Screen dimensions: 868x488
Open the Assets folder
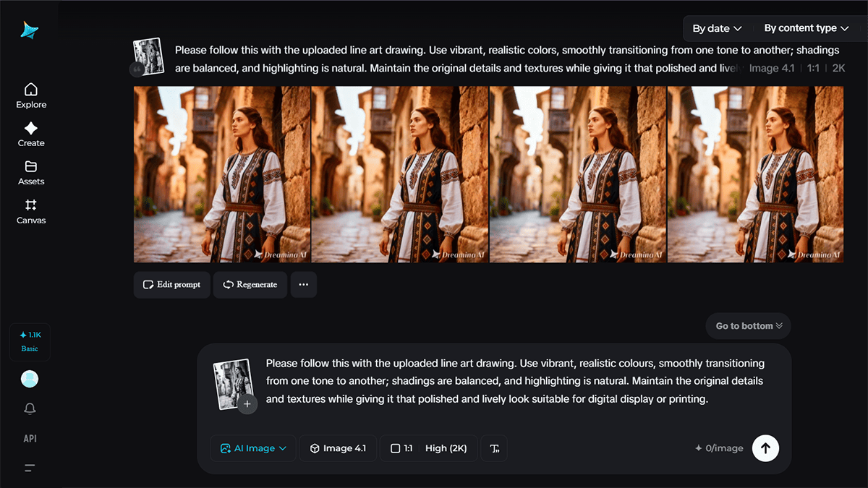(x=31, y=173)
